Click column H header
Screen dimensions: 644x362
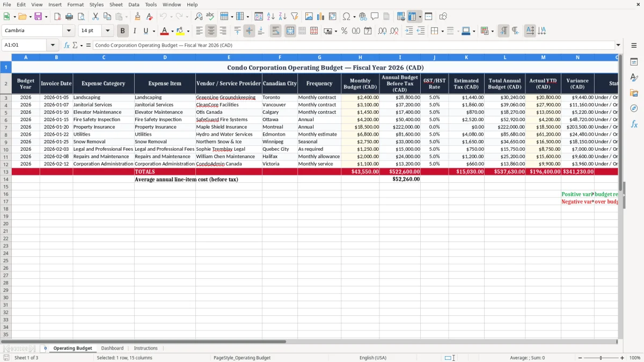coord(360,57)
